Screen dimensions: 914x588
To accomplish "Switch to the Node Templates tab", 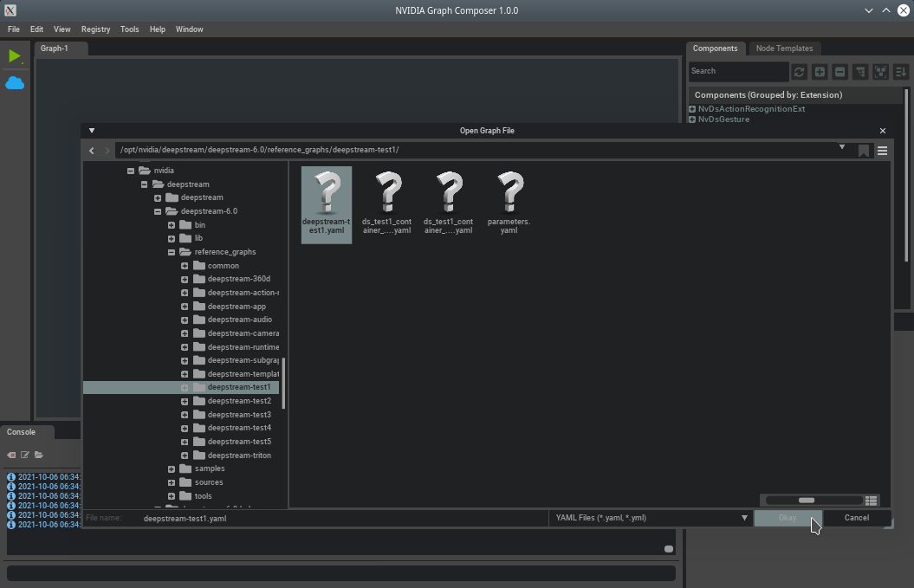I will (783, 48).
